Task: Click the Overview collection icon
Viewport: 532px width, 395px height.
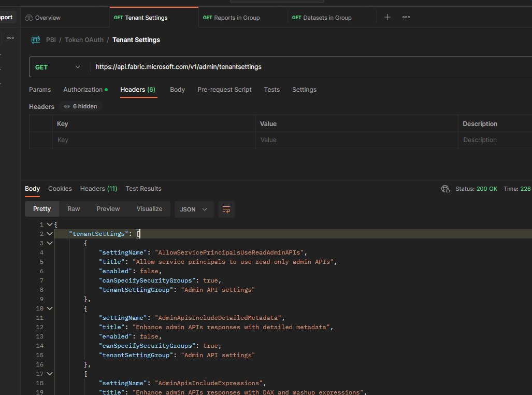Action: (x=29, y=18)
